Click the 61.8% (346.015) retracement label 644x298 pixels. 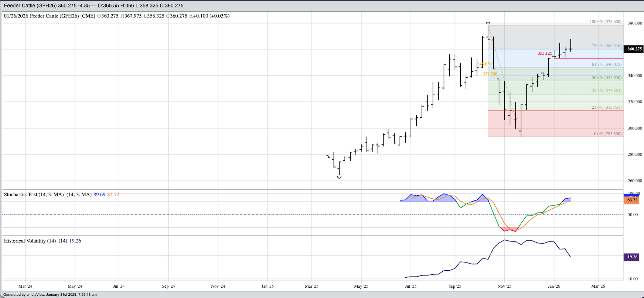(606, 64)
